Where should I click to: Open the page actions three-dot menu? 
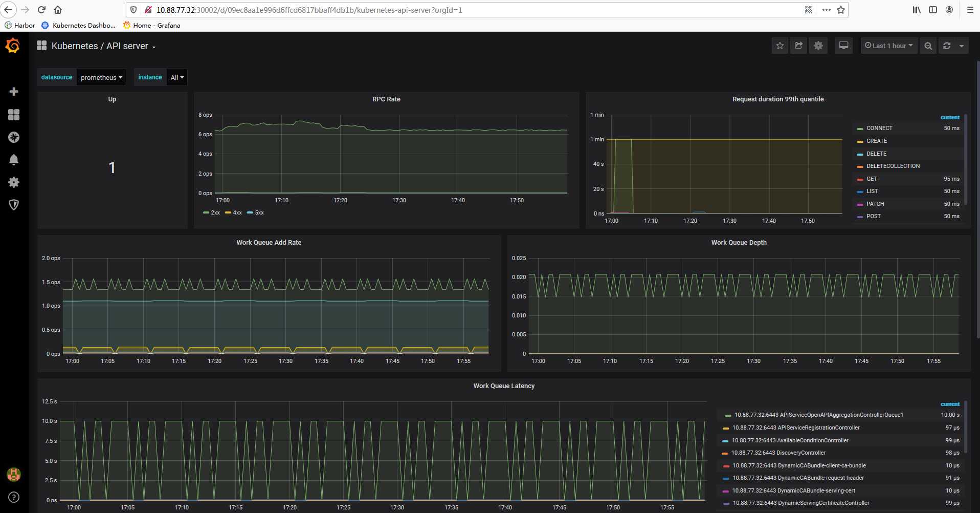(826, 10)
